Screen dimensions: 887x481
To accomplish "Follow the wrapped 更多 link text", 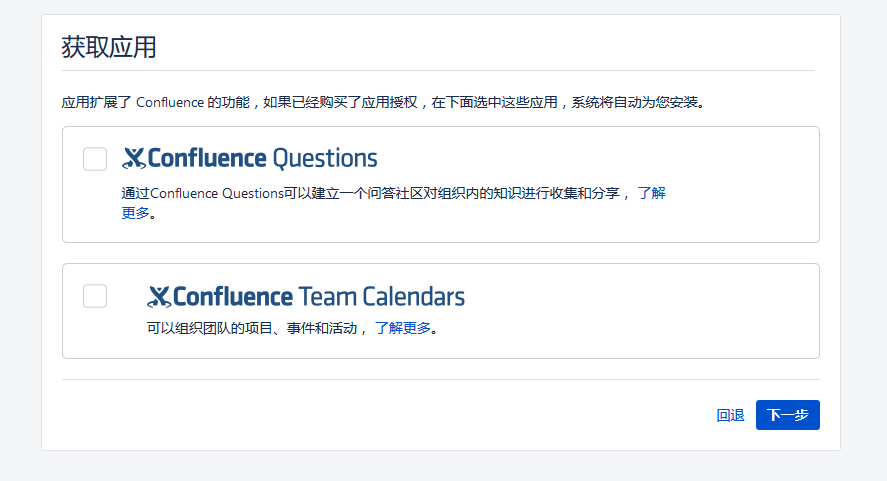I will tap(135, 213).
